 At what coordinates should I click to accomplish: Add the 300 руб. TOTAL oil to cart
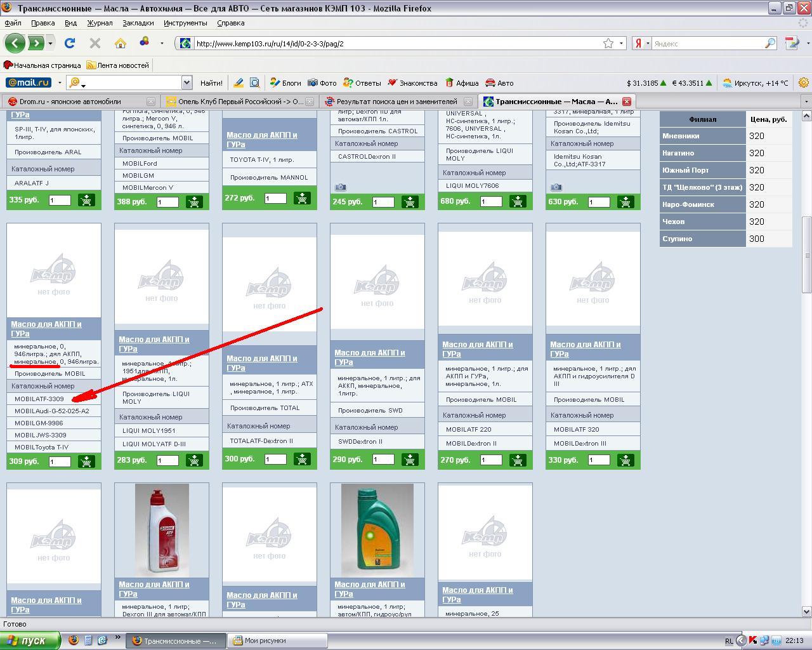(302, 459)
